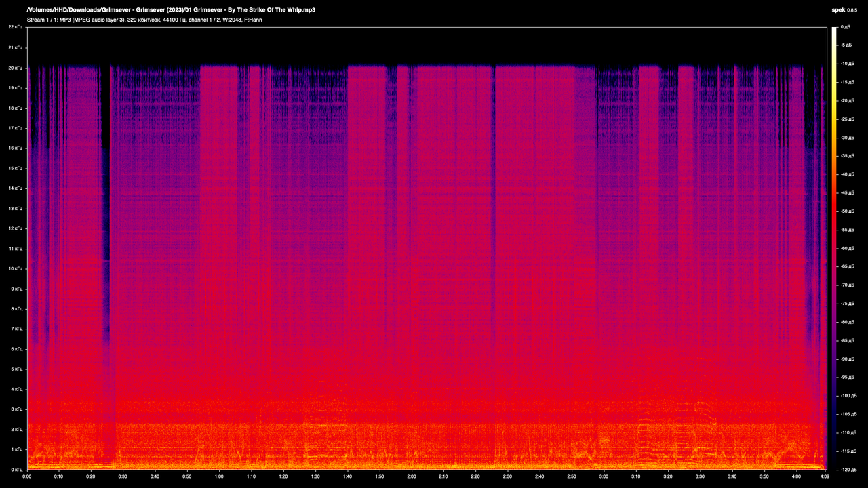The image size is (868, 488).
Task: Click the 2:00 time axis label
Action: pyautogui.click(x=412, y=476)
